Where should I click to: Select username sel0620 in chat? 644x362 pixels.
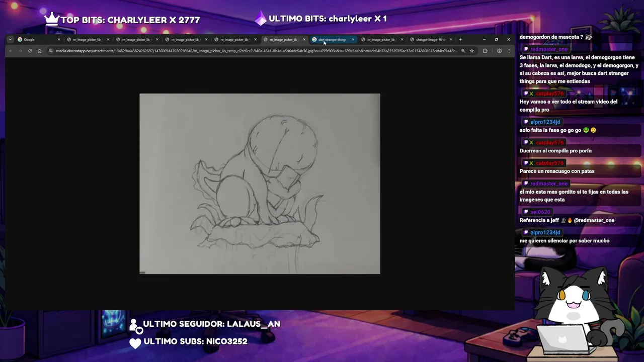click(540, 212)
